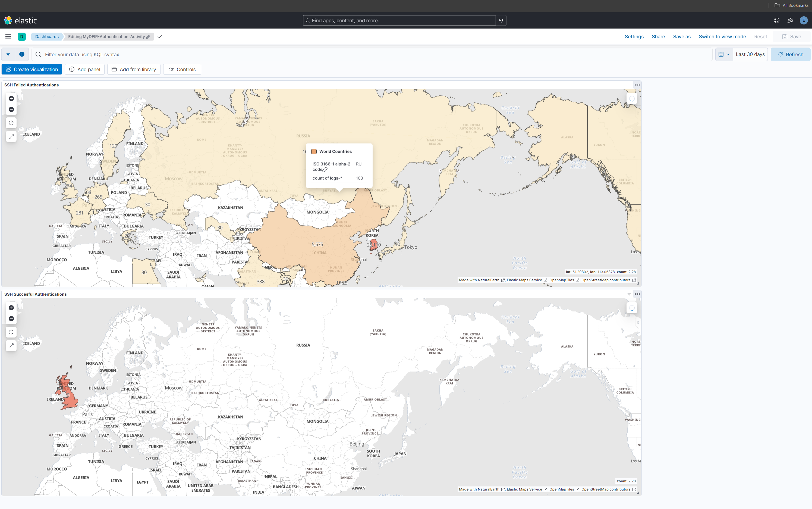The image size is (812, 509).
Task: Zoom in on the SSH Failed Authentications map
Action: pyautogui.click(x=11, y=99)
